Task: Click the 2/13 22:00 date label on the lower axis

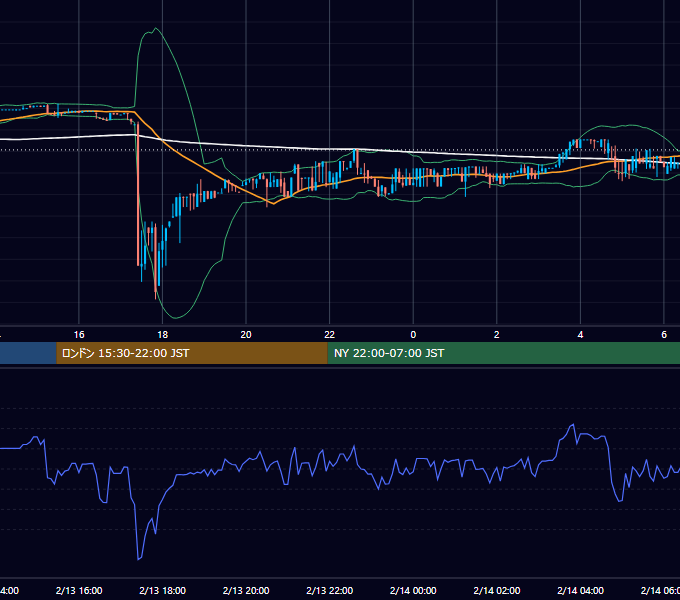Action: 330,590
